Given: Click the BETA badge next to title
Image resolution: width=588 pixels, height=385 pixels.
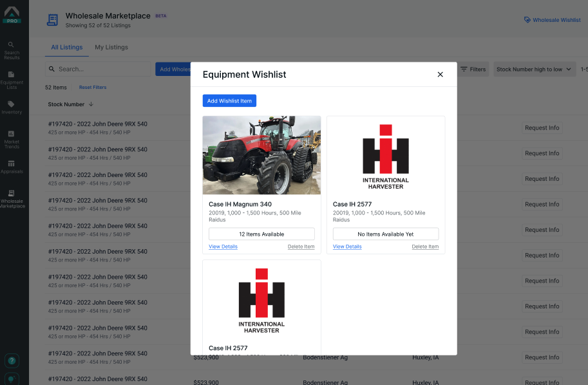Looking at the screenshot, I should pyautogui.click(x=161, y=15).
